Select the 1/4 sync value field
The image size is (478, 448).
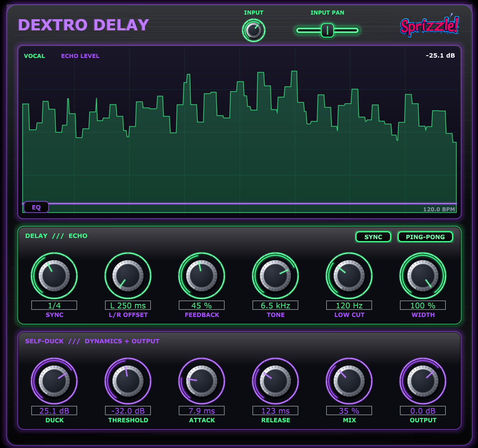coord(54,305)
